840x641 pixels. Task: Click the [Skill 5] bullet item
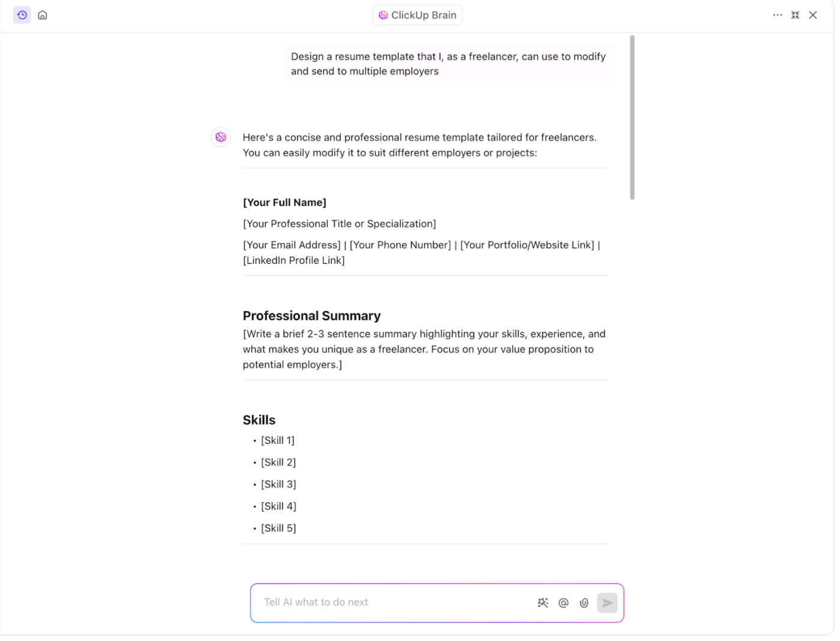tap(278, 528)
